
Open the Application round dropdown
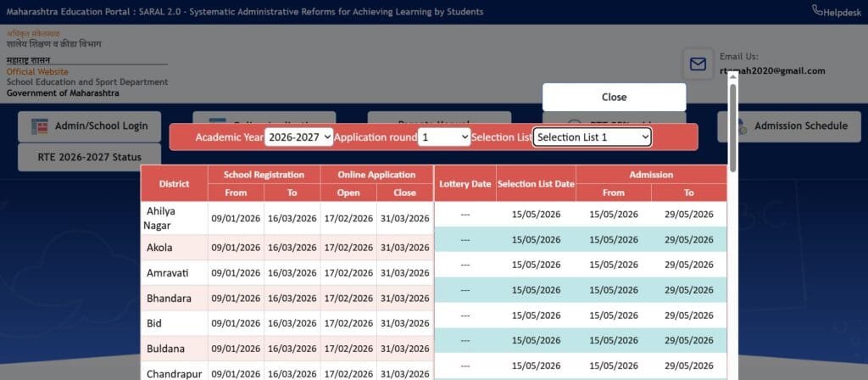tap(444, 137)
